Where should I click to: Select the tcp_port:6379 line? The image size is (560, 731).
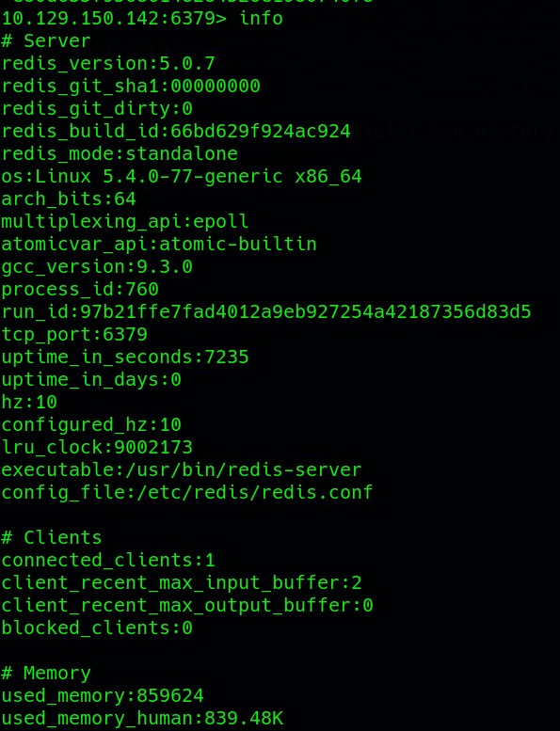74,335
